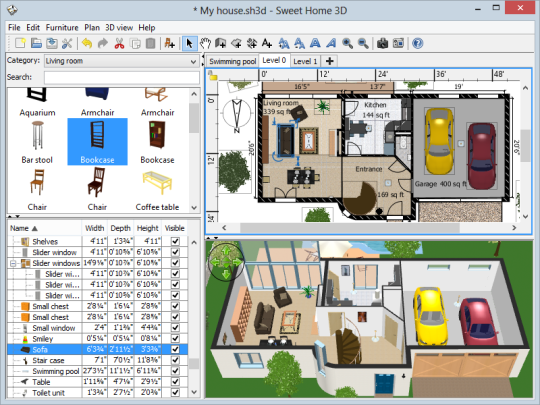Open the Category dropdown showing Living room

(x=122, y=61)
